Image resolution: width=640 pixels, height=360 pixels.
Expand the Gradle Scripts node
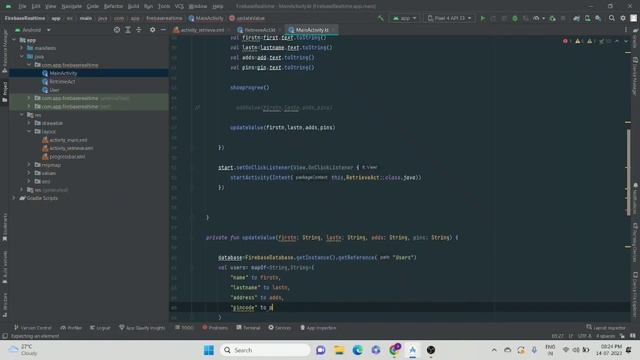click(14, 198)
